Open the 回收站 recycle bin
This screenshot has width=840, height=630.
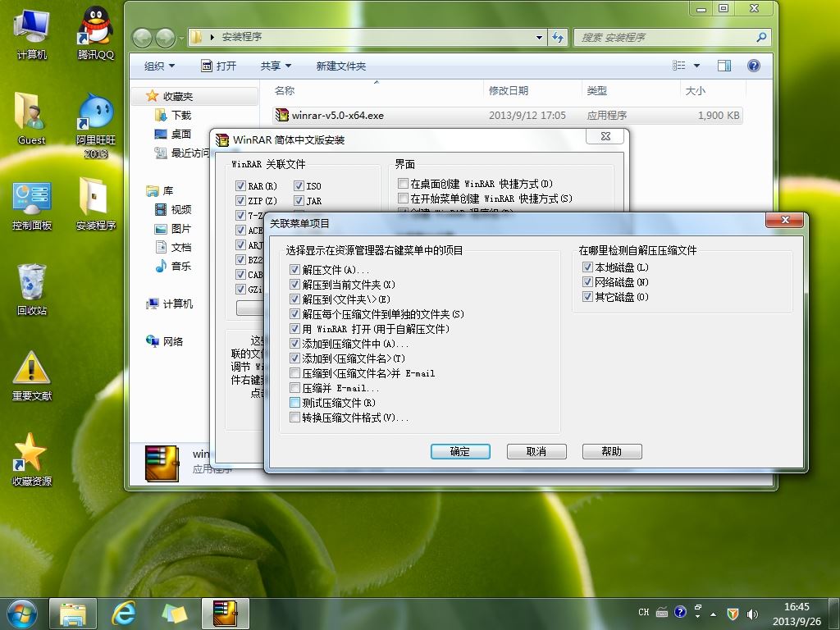tap(32, 290)
